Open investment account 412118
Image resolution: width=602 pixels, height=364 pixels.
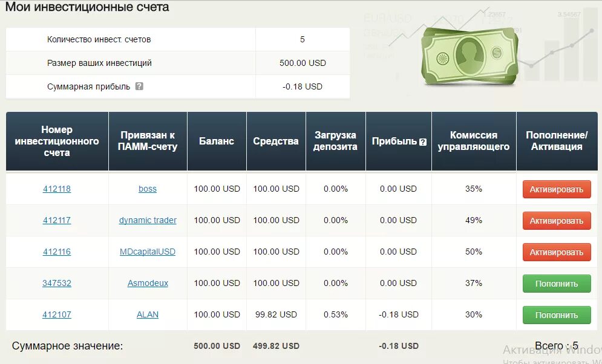point(57,189)
